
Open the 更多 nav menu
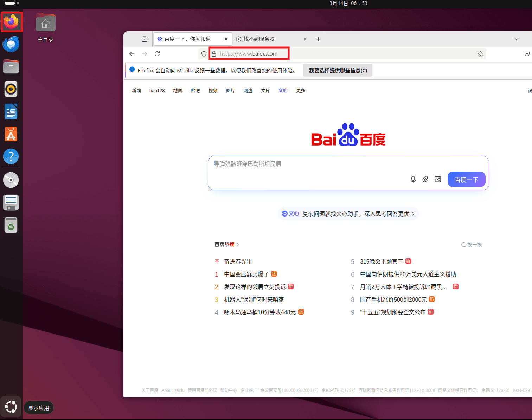301,91
